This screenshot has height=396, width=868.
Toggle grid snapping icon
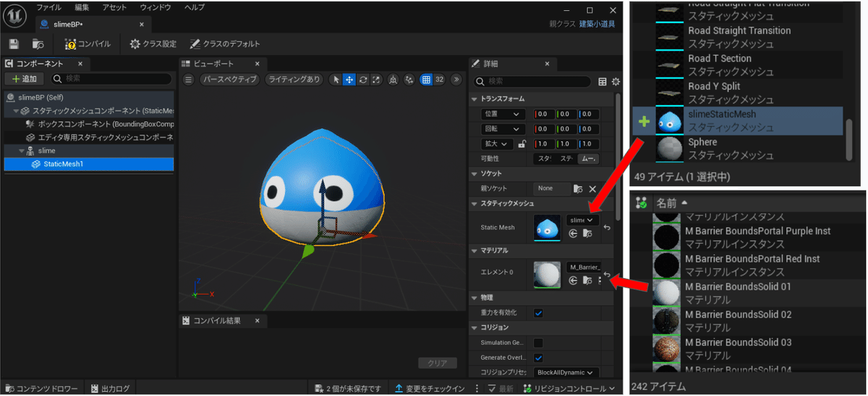coord(427,79)
